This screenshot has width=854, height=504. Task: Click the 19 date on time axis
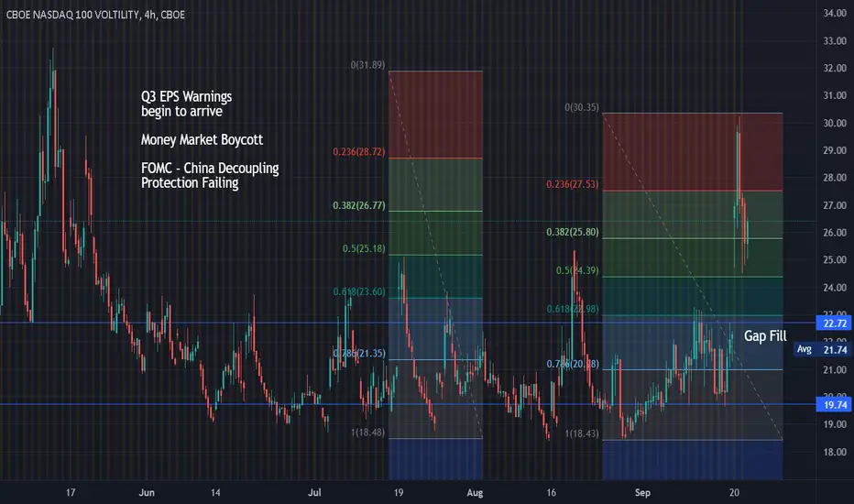pos(398,493)
